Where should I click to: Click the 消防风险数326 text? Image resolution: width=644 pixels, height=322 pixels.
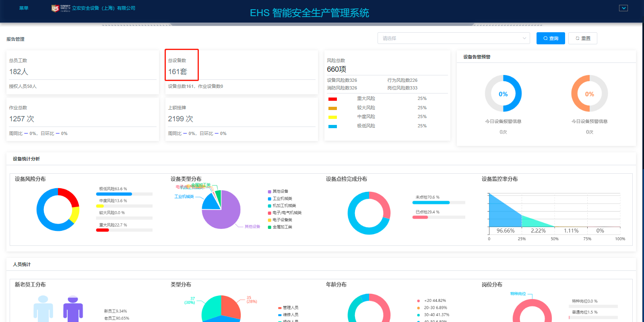(x=342, y=88)
